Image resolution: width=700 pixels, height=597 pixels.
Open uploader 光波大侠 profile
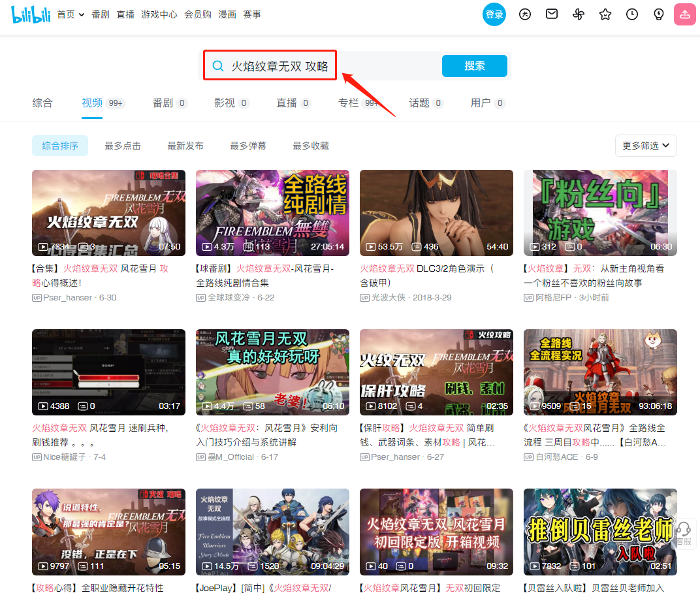[389, 297]
